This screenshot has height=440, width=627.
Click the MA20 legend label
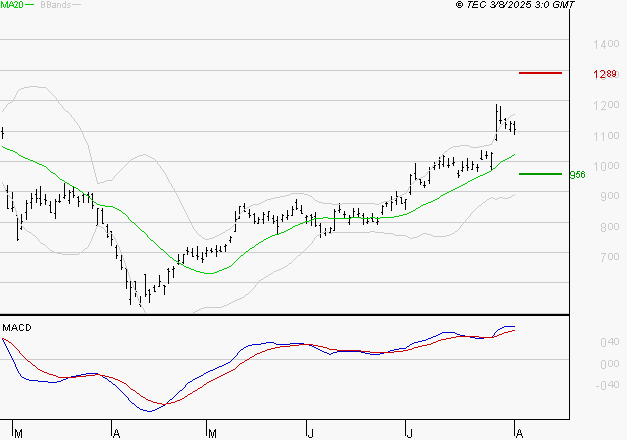coord(12,5)
